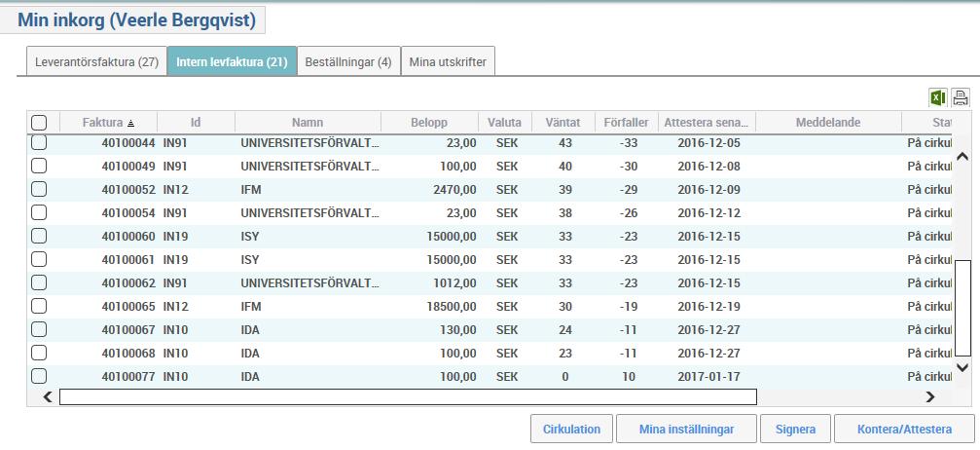Click ISY name in row 40100060
The height and width of the screenshot is (450, 980).
coord(249,237)
